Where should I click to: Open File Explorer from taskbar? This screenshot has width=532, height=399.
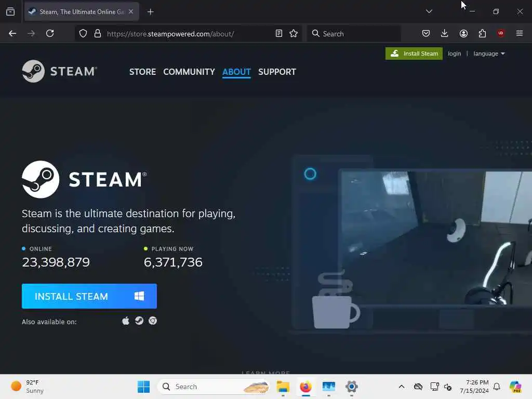(x=283, y=387)
